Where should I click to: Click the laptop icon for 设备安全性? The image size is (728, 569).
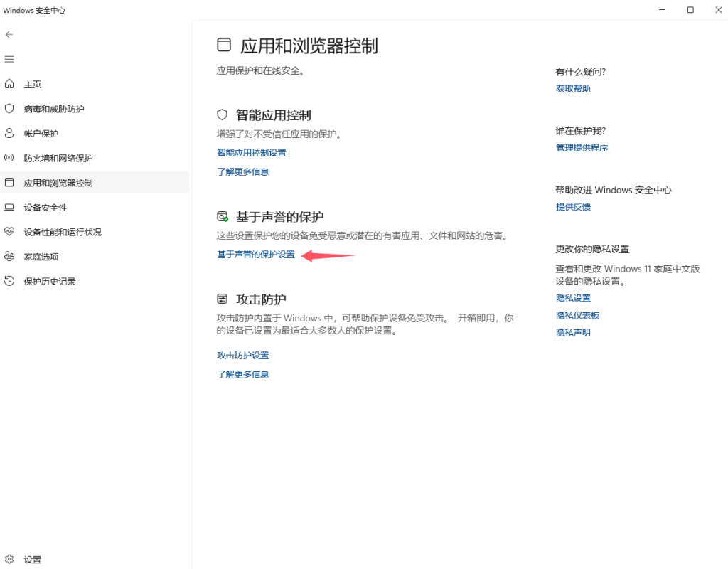point(9,207)
